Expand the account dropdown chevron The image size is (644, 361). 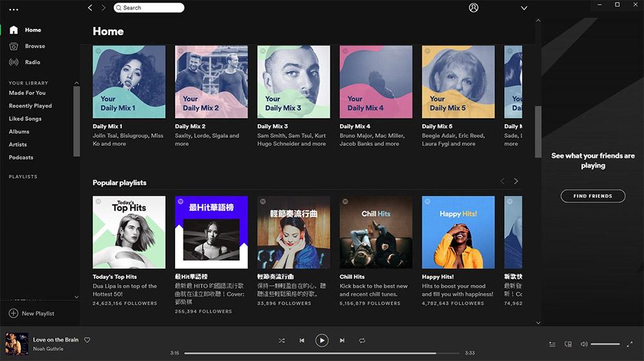click(x=524, y=8)
